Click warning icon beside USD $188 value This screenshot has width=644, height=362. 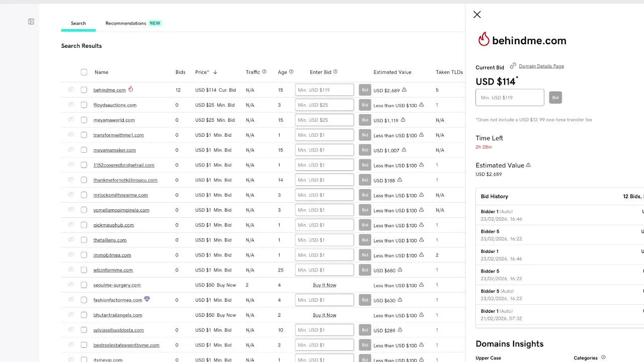[400, 180]
